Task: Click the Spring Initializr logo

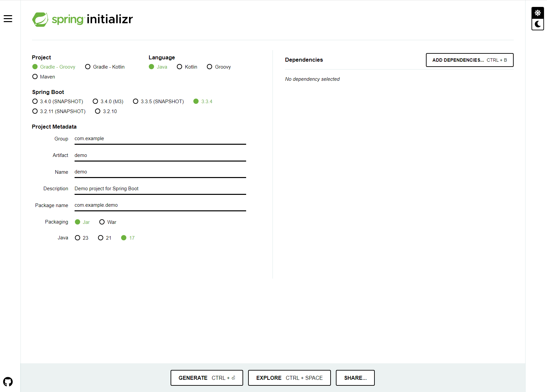Action: pos(82,19)
